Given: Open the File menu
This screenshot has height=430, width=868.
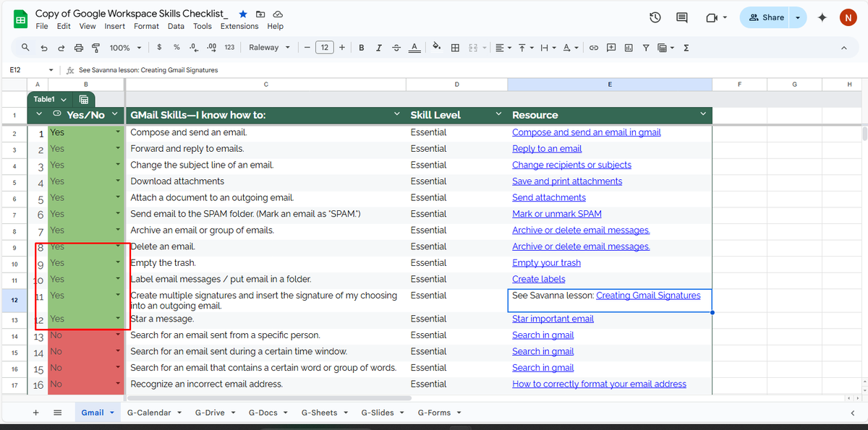Looking at the screenshot, I should coord(42,26).
